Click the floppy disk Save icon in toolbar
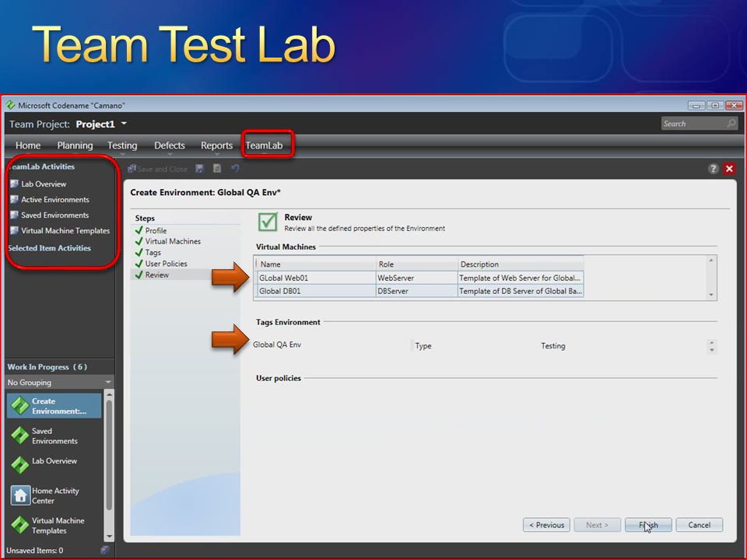747x560 pixels. [200, 168]
